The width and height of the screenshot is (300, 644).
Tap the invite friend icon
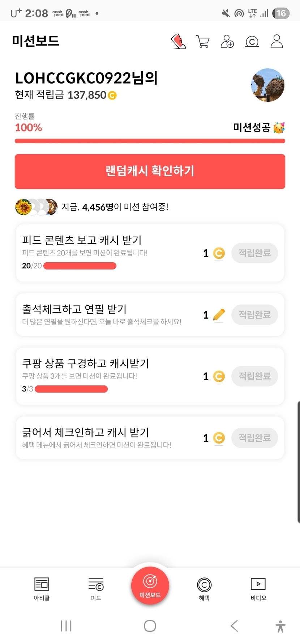click(227, 42)
